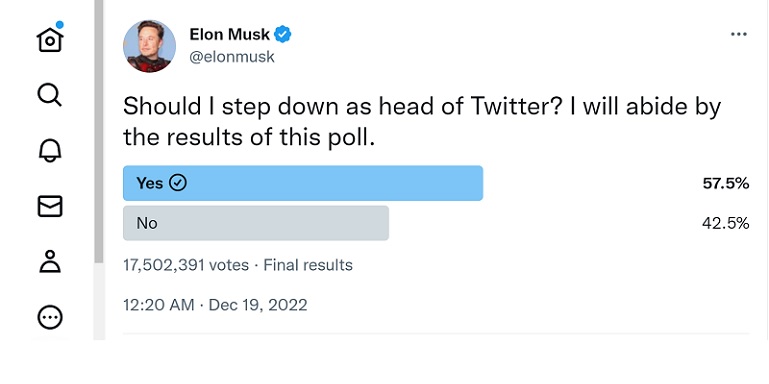Open the Notifications bell icon
The height and width of the screenshot is (384, 769).
point(50,151)
